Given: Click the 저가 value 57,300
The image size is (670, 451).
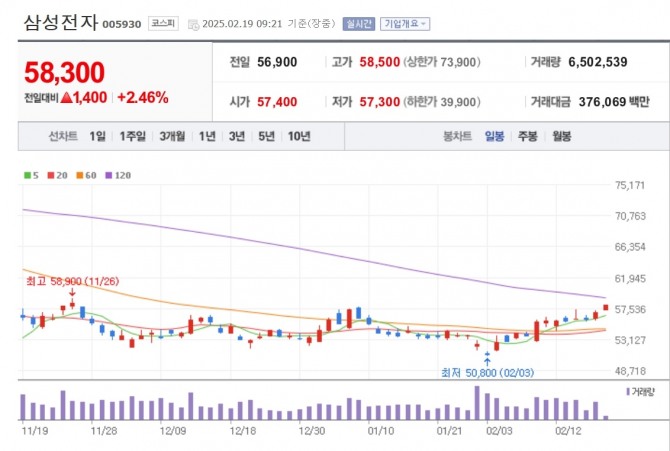Looking at the screenshot, I should point(379,102).
